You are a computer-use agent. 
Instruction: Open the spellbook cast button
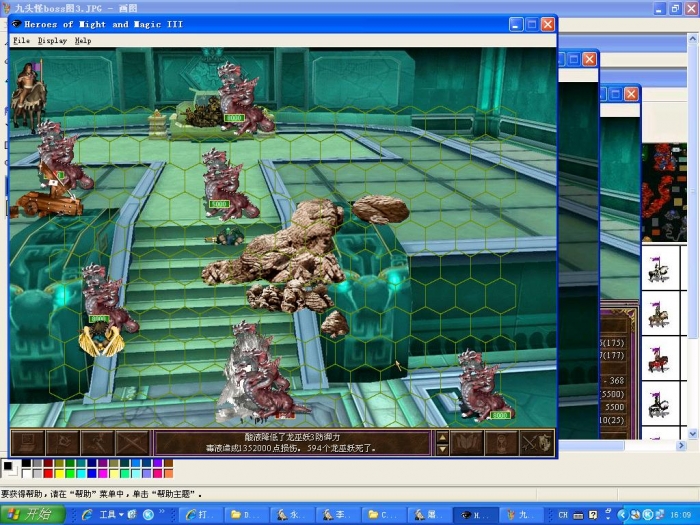[467, 442]
